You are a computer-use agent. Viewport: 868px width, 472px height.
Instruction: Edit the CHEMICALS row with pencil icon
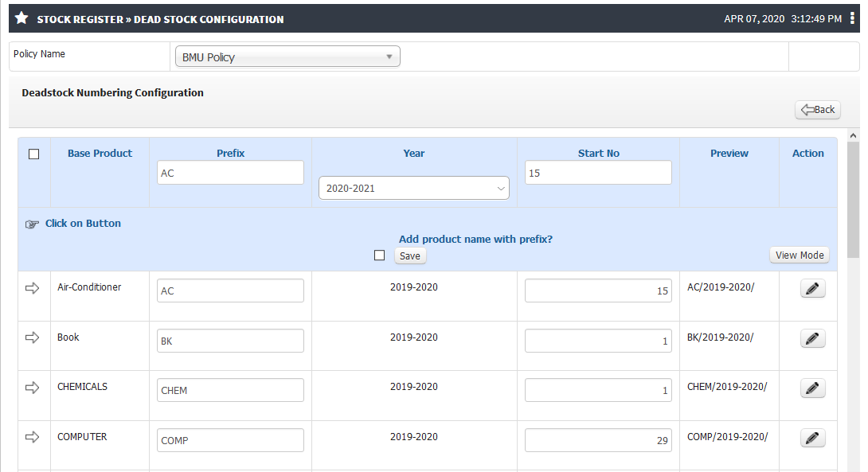coord(812,388)
